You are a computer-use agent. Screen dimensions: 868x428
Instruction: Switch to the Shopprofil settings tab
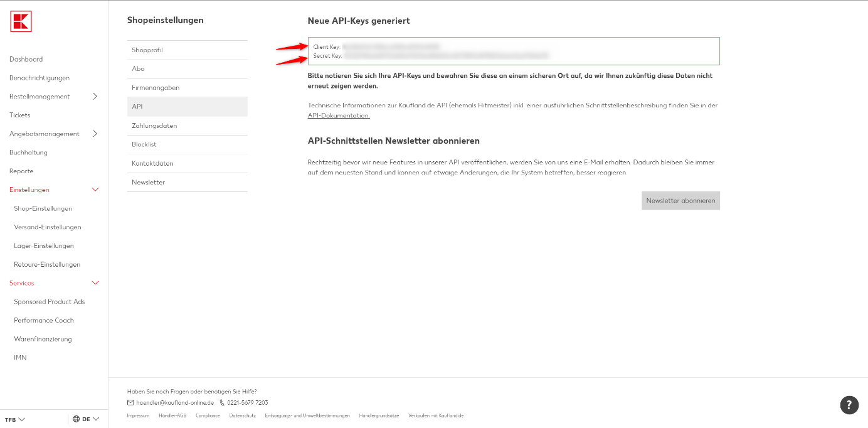point(188,50)
